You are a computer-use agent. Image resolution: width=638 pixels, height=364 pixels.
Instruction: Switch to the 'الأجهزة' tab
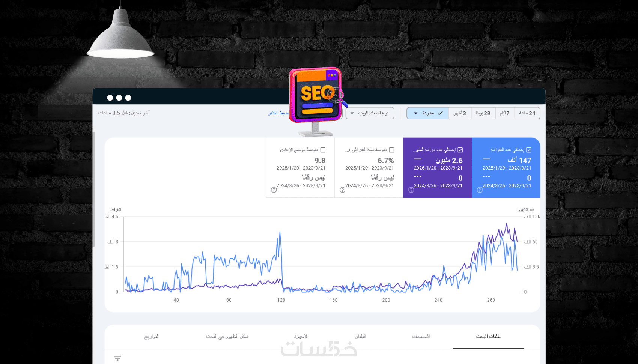301,337
